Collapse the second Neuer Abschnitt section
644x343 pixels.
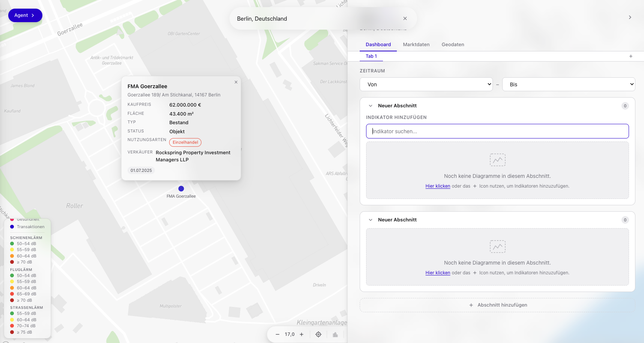[371, 220]
